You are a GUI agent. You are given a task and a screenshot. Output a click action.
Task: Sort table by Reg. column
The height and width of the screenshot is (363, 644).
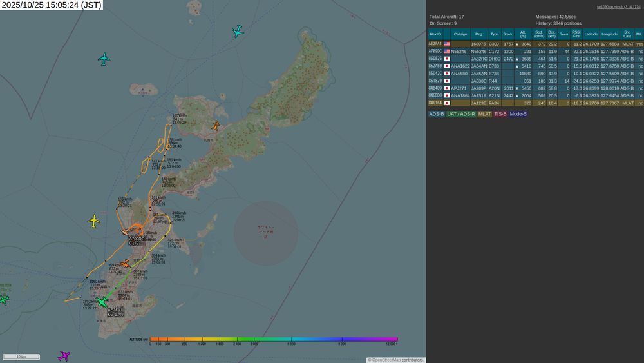[x=479, y=34]
